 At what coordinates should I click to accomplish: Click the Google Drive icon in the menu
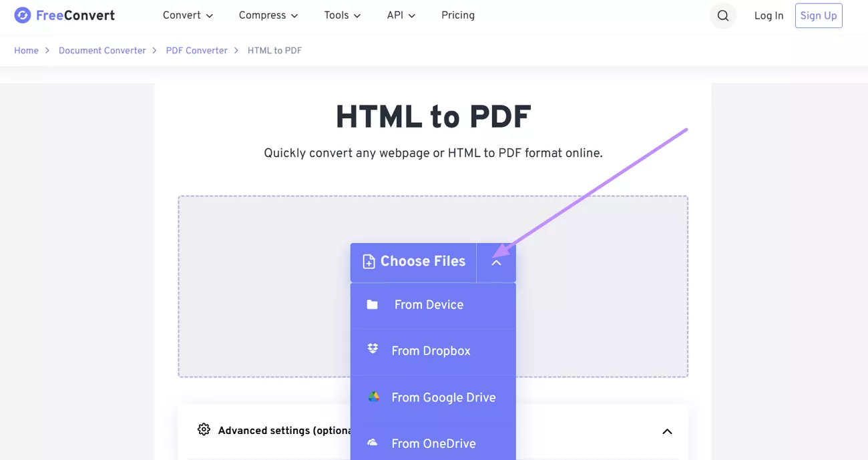[372, 397]
